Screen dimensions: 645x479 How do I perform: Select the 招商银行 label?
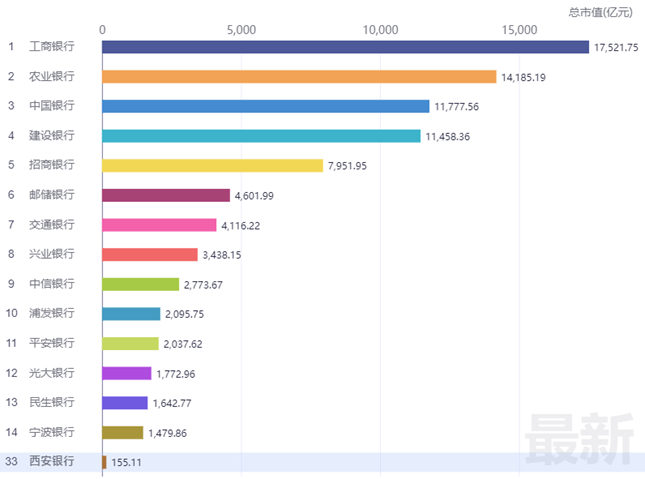click(x=51, y=165)
